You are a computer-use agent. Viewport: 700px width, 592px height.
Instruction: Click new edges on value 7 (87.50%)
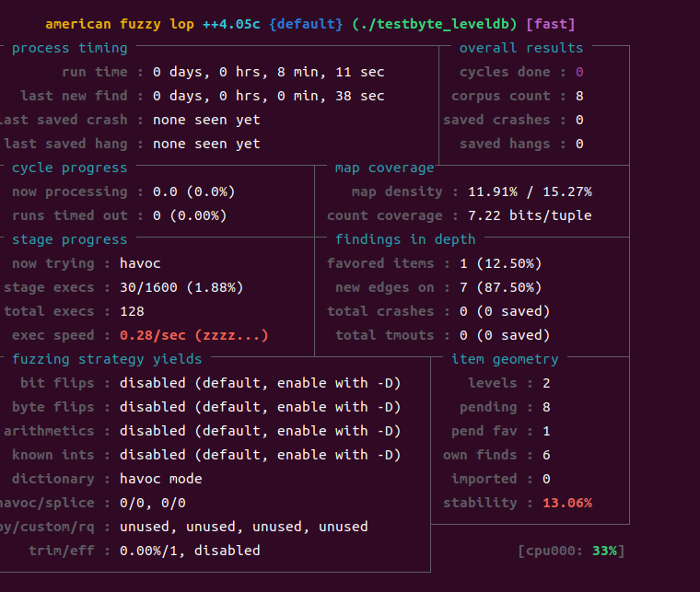pyautogui.click(x=500, y=288)
